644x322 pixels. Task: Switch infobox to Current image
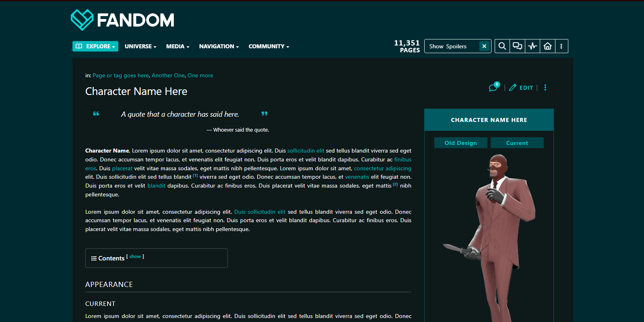point(517,143)
